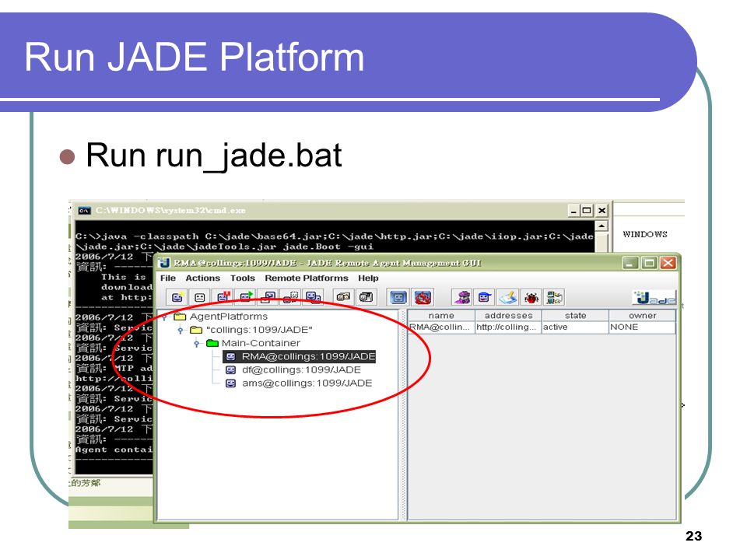Click the Send Message envelope agent icon

click(268, 298)
